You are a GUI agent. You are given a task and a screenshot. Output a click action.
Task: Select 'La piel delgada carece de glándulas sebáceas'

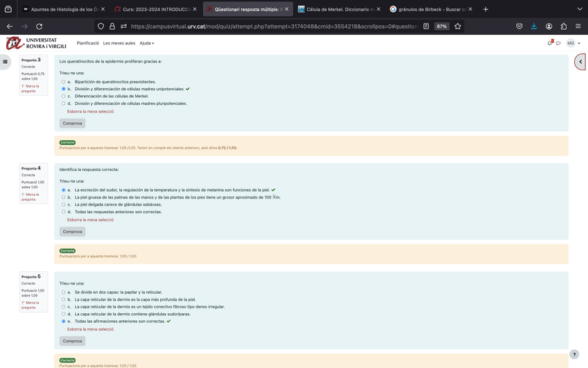(64, 205)
